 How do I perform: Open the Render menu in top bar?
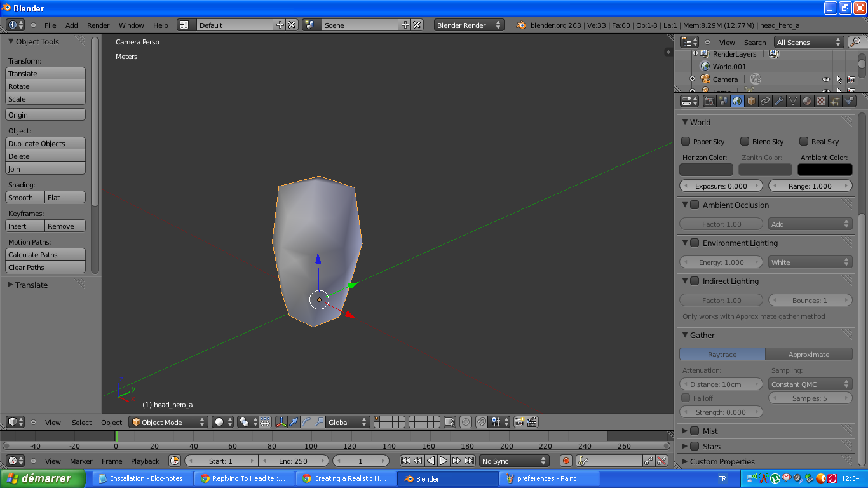pyautogui.click(x=98, y=25)
